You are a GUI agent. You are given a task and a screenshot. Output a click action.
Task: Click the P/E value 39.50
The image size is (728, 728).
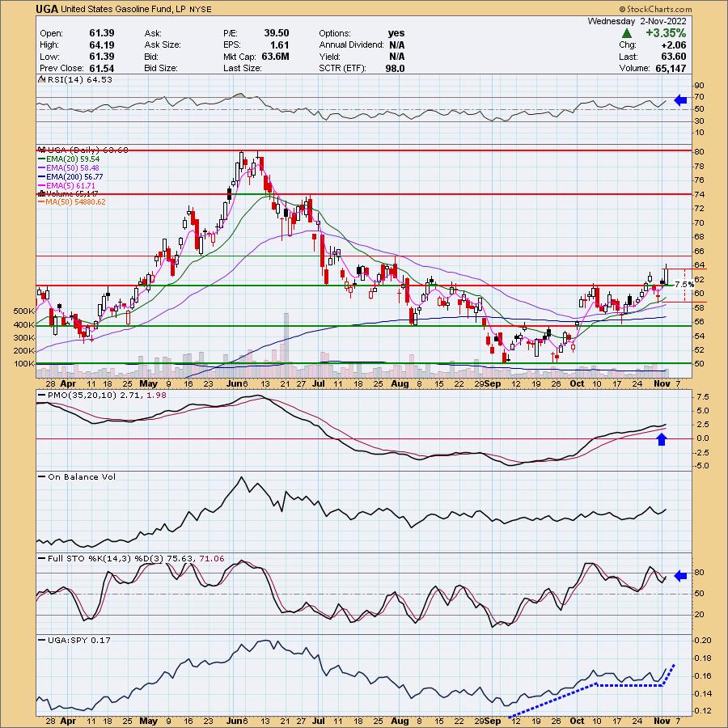[x=277, y=33]
